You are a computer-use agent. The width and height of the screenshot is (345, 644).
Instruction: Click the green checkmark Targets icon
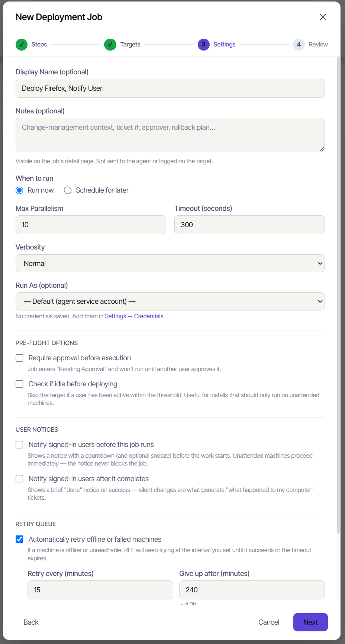[110, 45]
